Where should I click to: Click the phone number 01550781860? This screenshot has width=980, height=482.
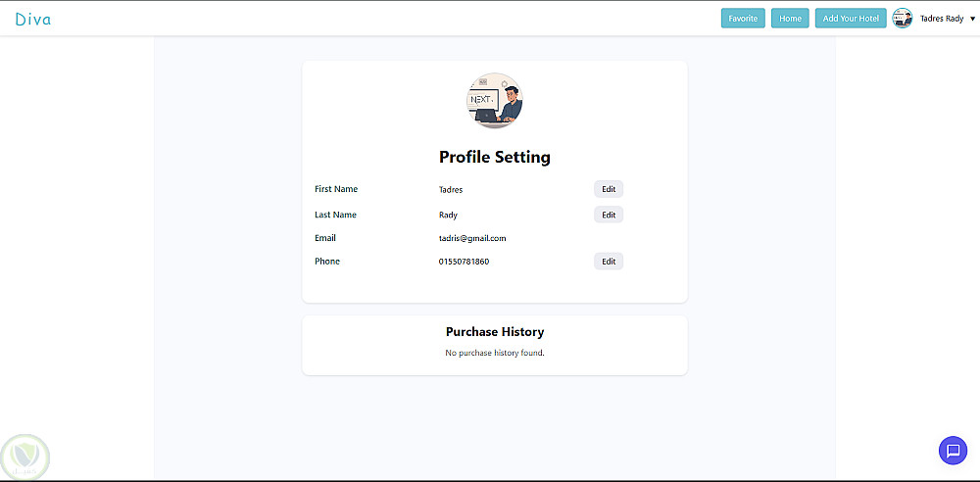(464, 262)
